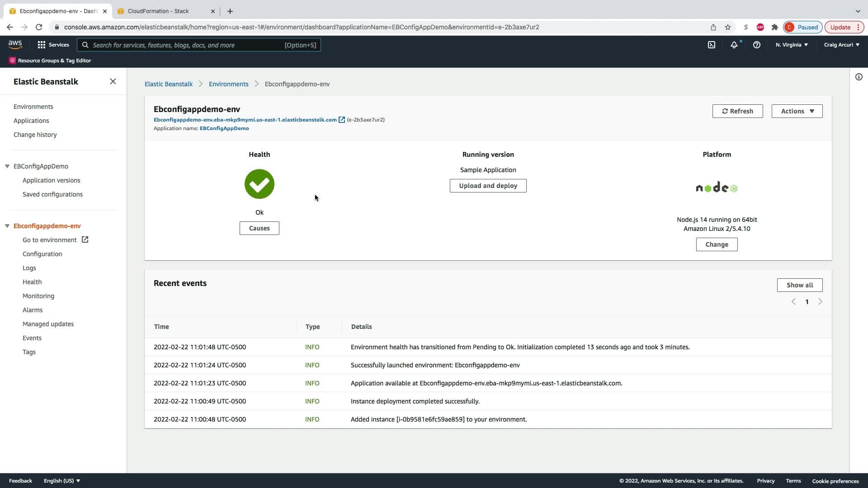Open the notifications bell icon
This screenshot has height=488, width=868.
point(734,45)
